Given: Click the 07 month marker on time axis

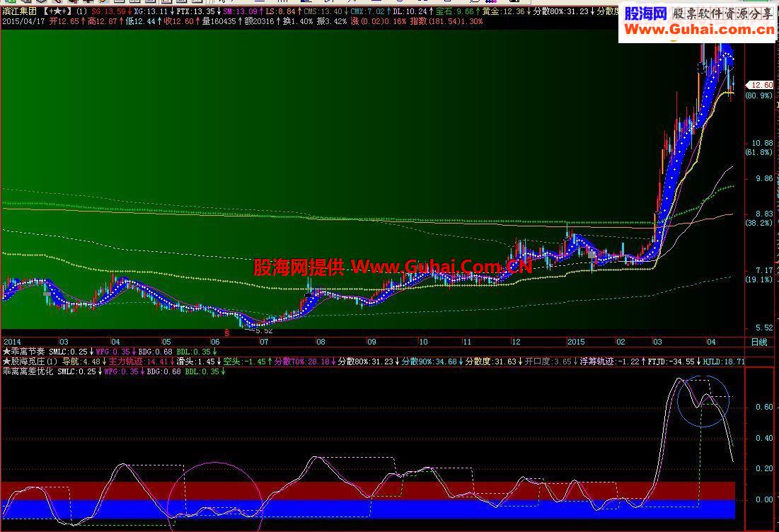Looking at the screenshot, I should coord(264,342).
